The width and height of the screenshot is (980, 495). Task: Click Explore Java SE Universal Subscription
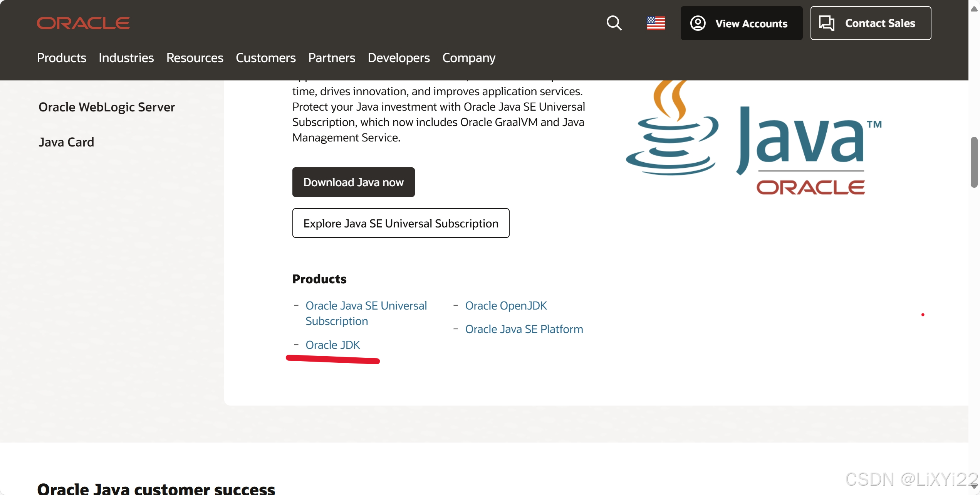(x=401, y=223)
